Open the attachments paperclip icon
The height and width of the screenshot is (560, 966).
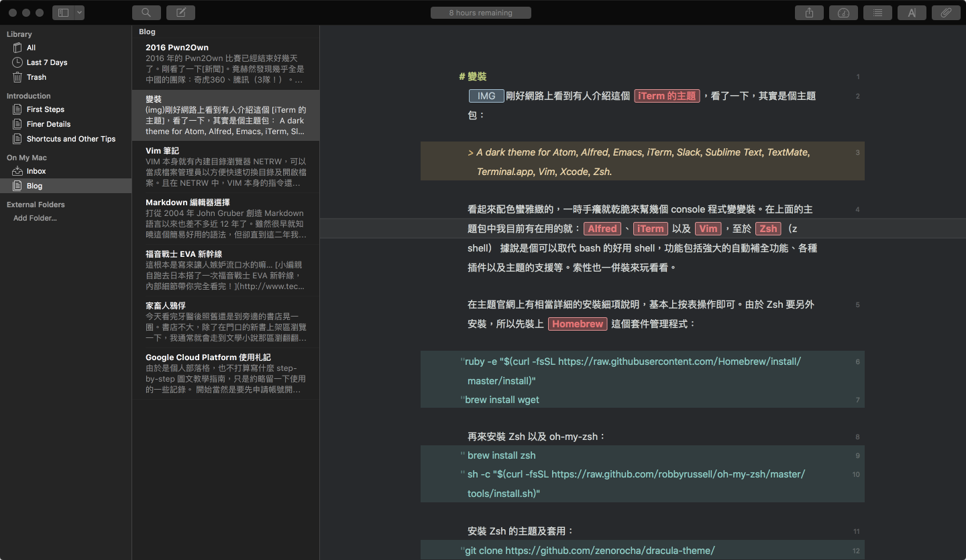(x=946, y=13)
